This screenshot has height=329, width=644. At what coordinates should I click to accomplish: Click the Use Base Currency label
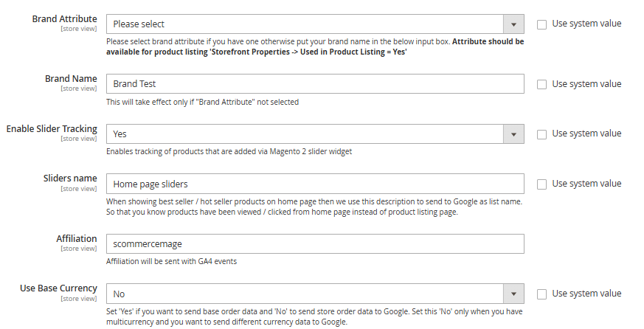click(x=58, y=288)
